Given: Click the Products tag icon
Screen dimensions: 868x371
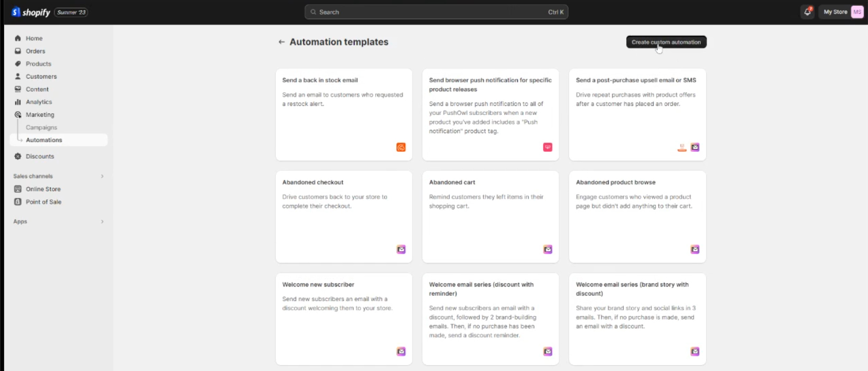Looking at the screenshot, I should click(18, 63).
